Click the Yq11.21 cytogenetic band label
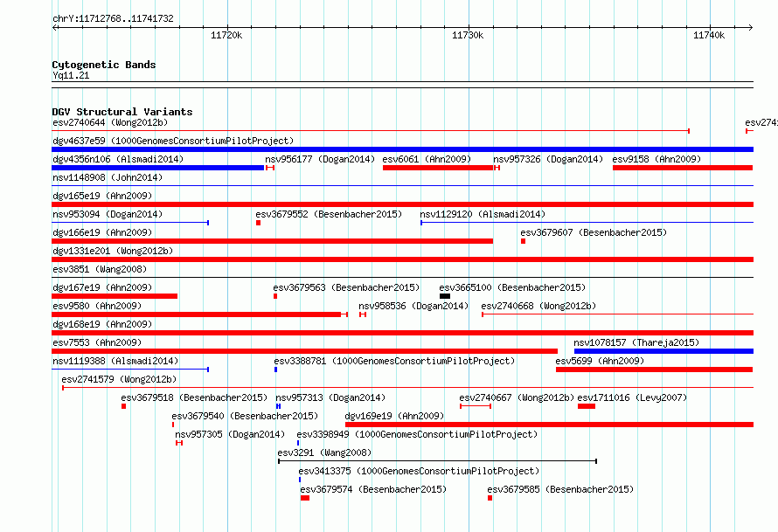Image resolution: width=778 pixels, height=532 pixels. click(x=71, y=75)
